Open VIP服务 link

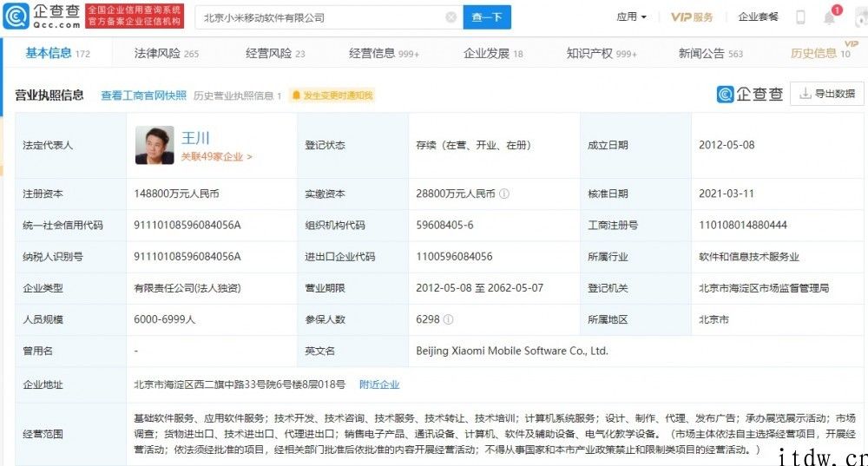click(x=692, y=17)
